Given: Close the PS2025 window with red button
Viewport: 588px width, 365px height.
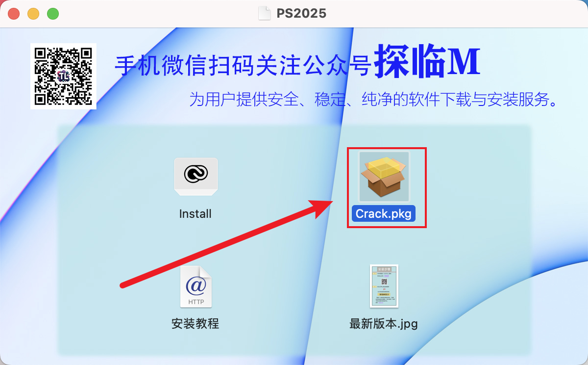Looking at the screenshot, I should [14, 14].
